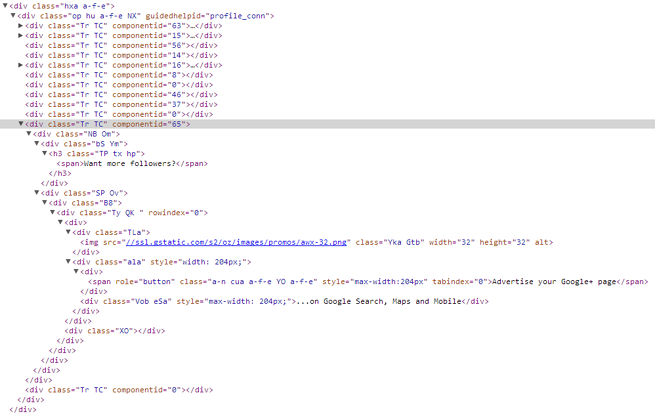Image resolution: width=655 pixels, height=416 pixels.
Task: Expand the div with componentid="63"
Action: 20,25
